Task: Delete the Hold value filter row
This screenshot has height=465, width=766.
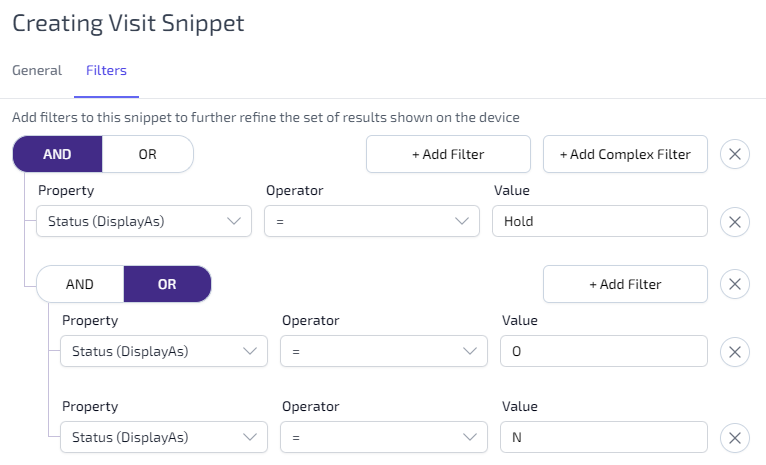Action: pos(735,222)
